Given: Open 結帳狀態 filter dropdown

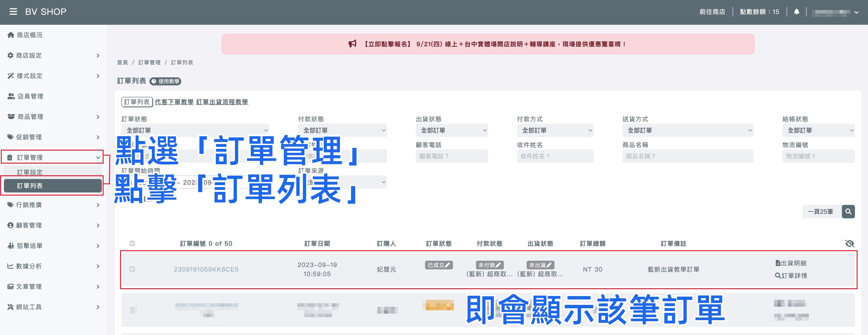Looking at the screenshot, I should click(x=818, y=130).
